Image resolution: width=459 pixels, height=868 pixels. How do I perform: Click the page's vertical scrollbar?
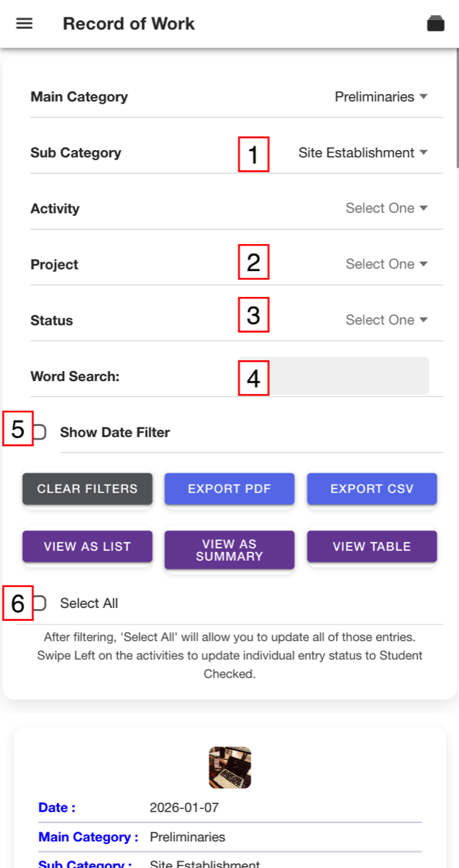pos(457,108)
